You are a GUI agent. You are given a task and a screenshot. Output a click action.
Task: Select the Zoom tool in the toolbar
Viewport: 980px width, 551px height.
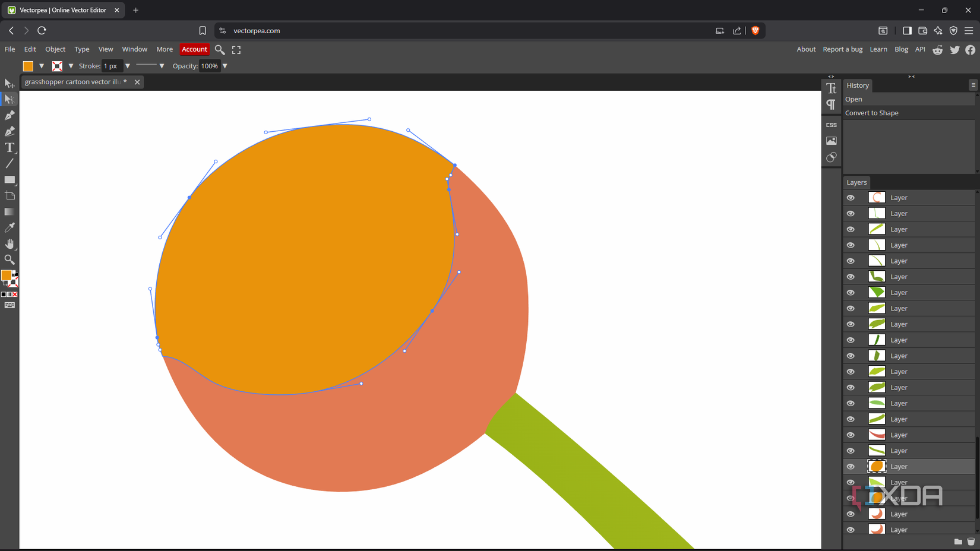tap(10, 260)
